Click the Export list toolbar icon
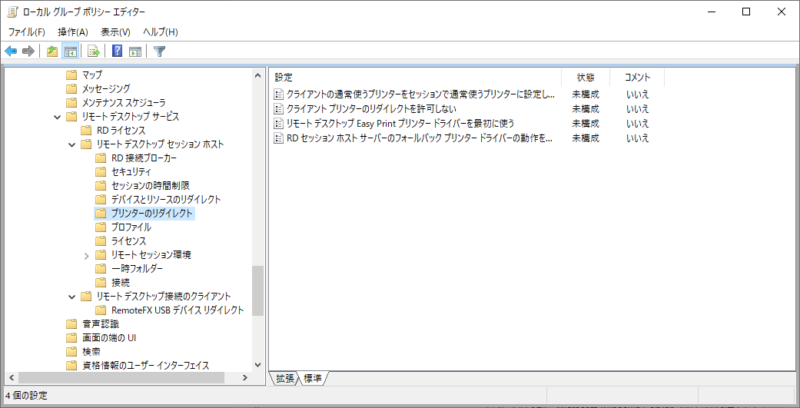Screen dimensions: 800x408 [93, 51]
